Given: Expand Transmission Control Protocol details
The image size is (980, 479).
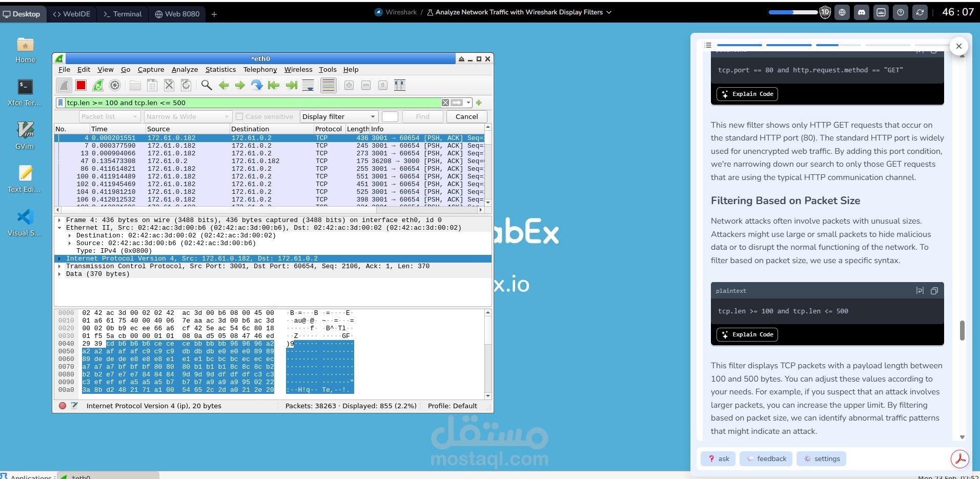Looking at the screenshot, I should 60,266.
